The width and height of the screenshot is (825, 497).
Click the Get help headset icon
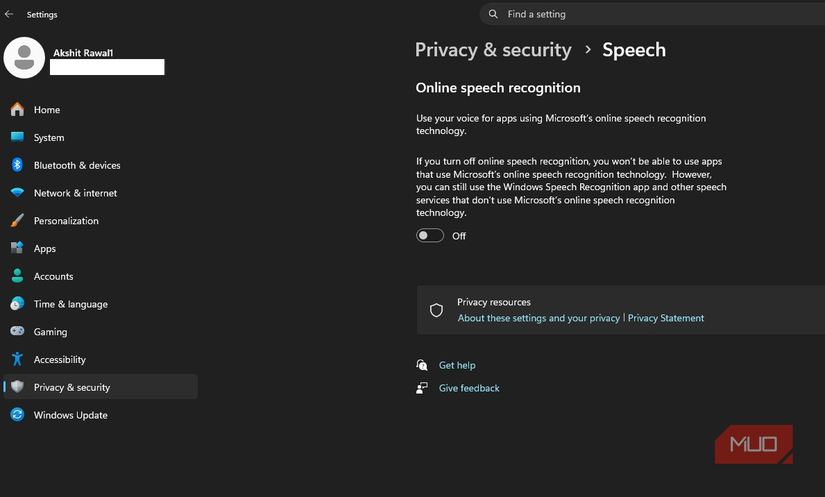point(422,364)
